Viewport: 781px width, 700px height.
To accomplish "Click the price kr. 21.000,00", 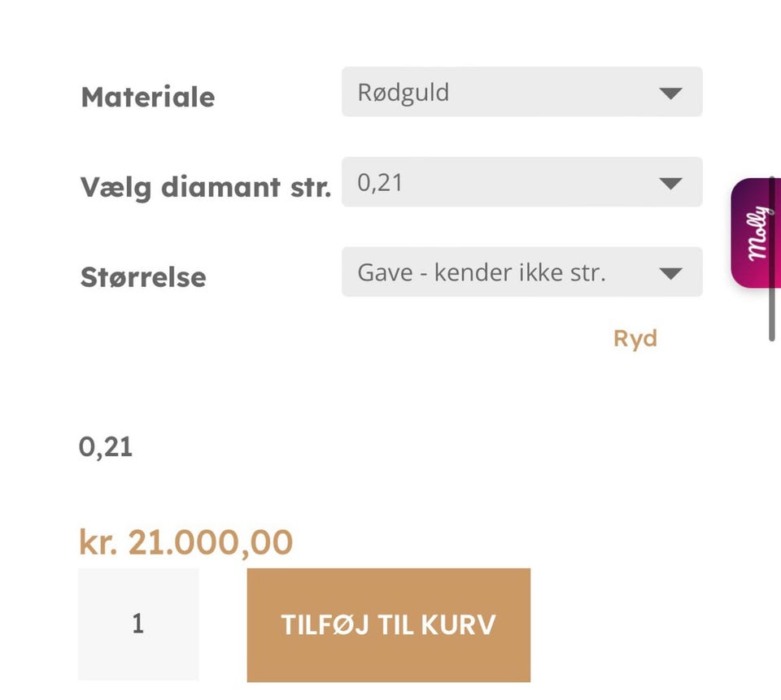I will point(185,542).
